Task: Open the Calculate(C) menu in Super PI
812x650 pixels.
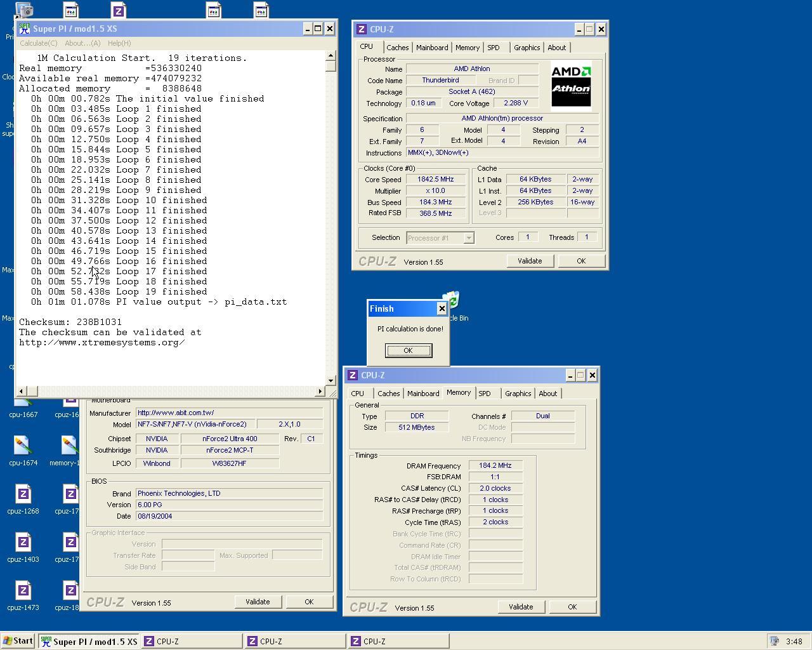Action: (38, 43)
